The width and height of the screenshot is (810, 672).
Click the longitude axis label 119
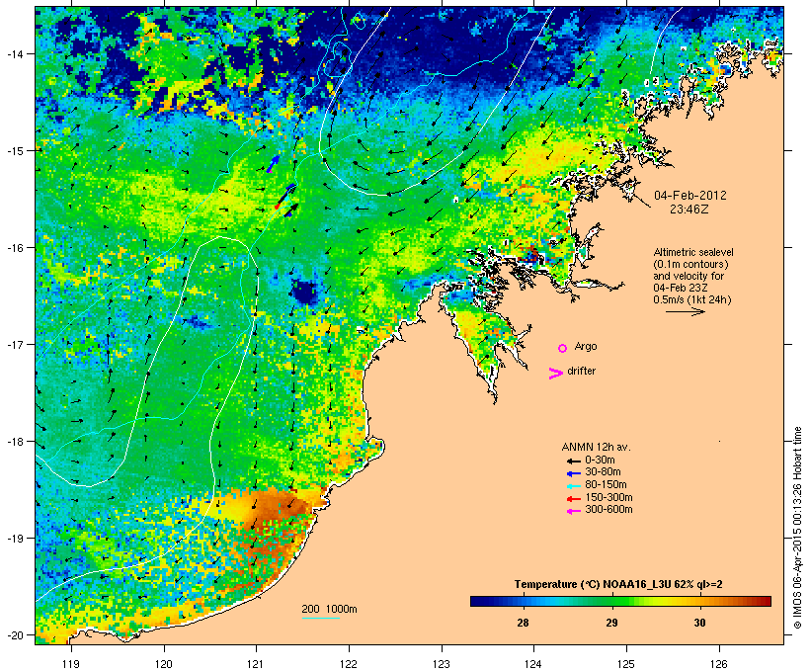pyautogui.click(x=71, y=664)
